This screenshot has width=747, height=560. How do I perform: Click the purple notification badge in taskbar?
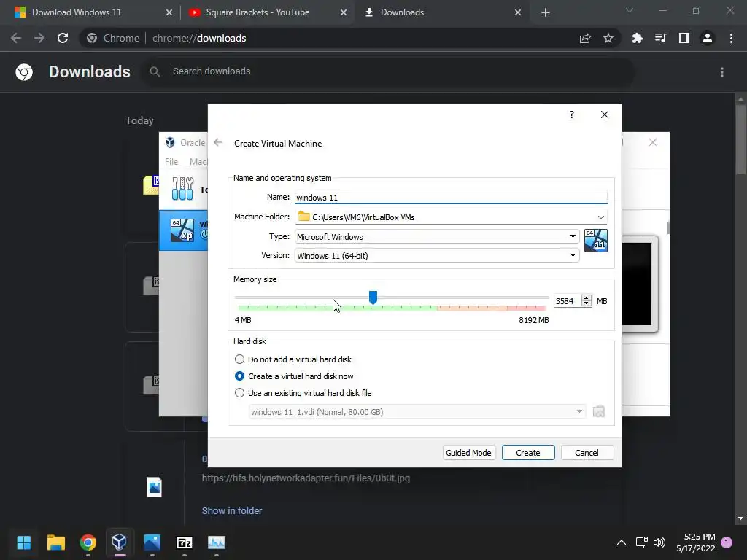[x=726, y=542]
